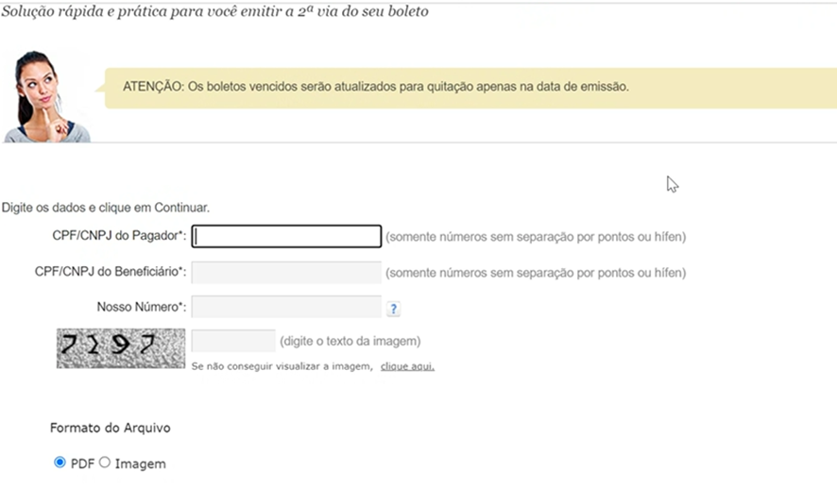This screenshot has width=837, height=504.
Task: Click the 'digite o texto da imagem' hint
Action: (x=350, y=341)
